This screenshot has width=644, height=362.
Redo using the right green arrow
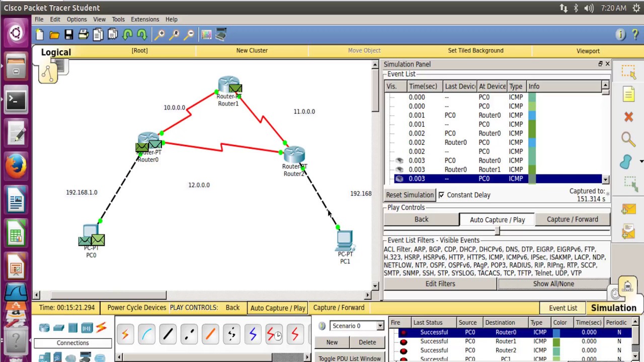(142, 35)
